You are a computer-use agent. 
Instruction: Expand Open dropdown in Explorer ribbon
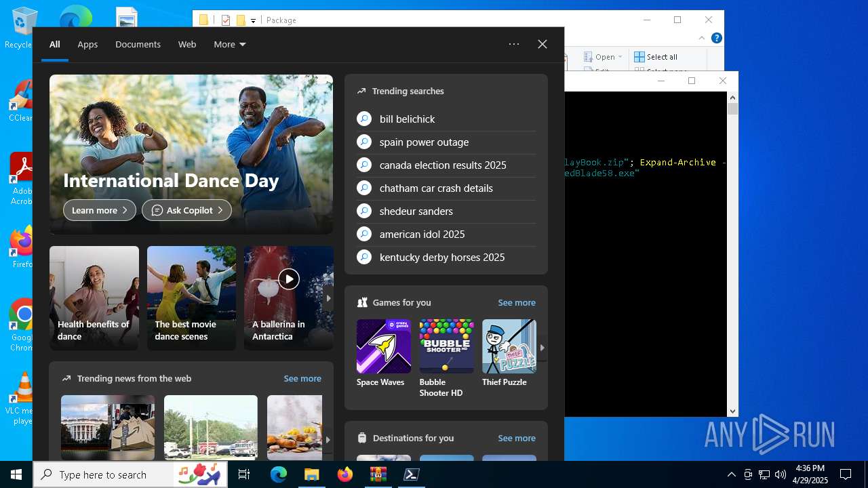pos(603,57)
